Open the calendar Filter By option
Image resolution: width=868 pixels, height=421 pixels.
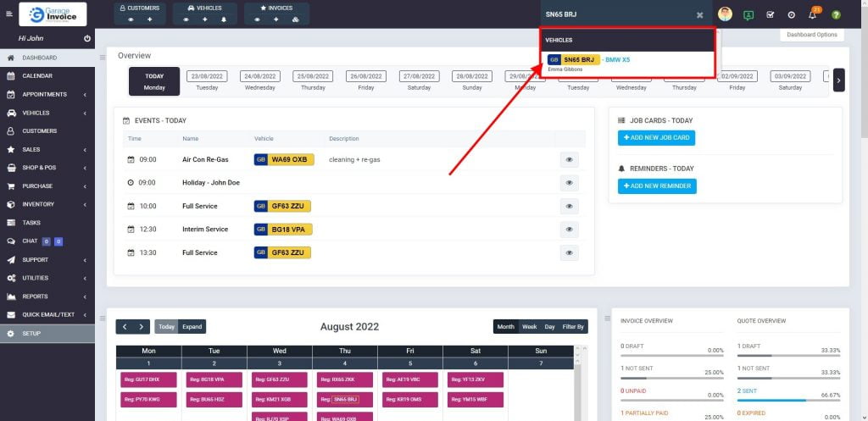point(573,327)
